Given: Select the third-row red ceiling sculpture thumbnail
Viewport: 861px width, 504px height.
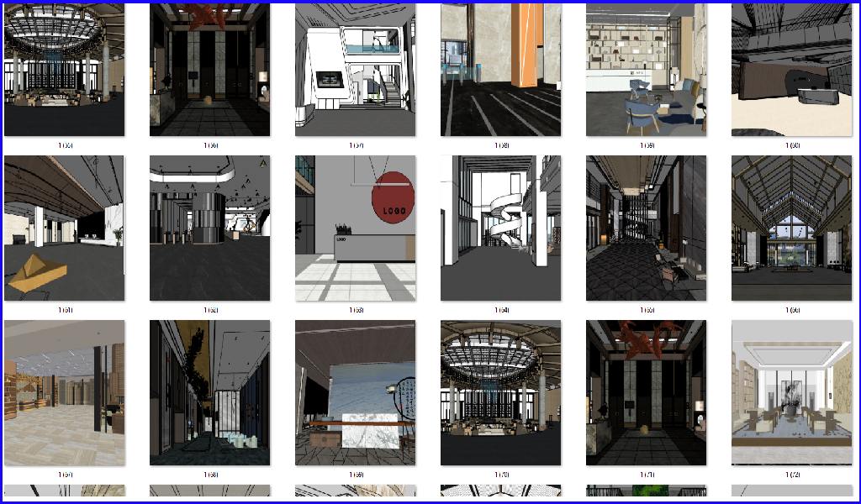Looking at the screenshot, I should coord(646,392).
